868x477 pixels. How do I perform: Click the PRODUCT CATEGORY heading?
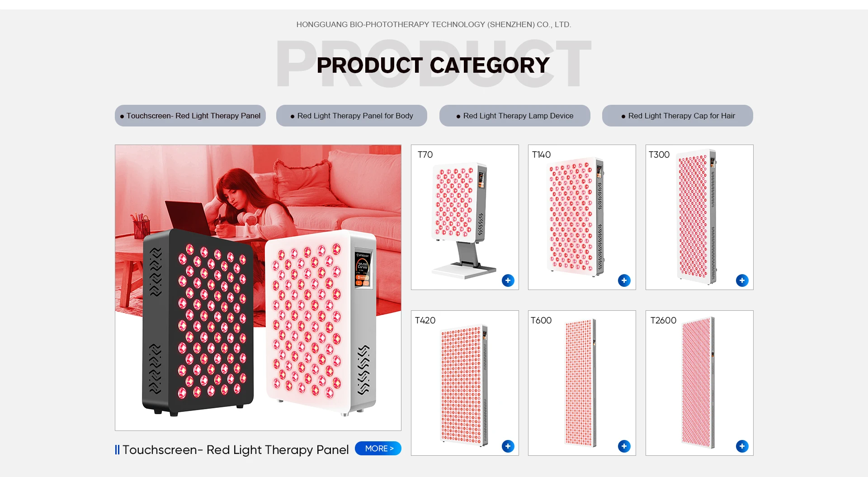(x=433, y=65)
